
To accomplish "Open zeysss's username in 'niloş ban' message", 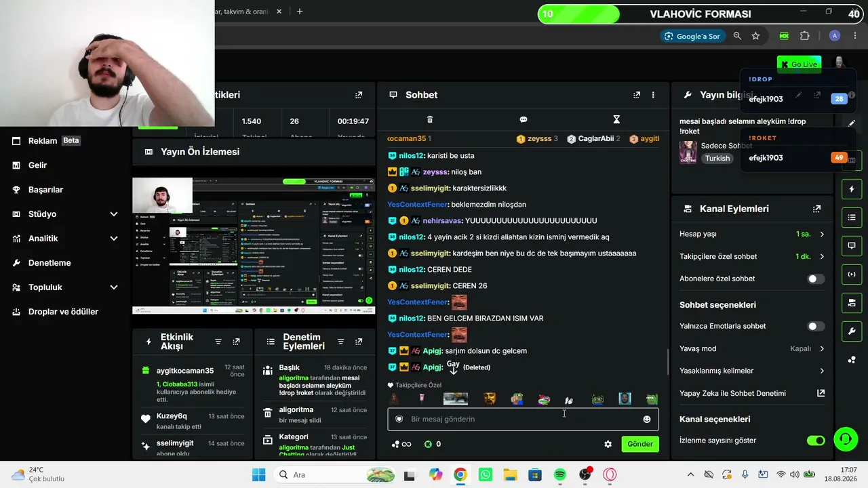I will pos(435,172).
